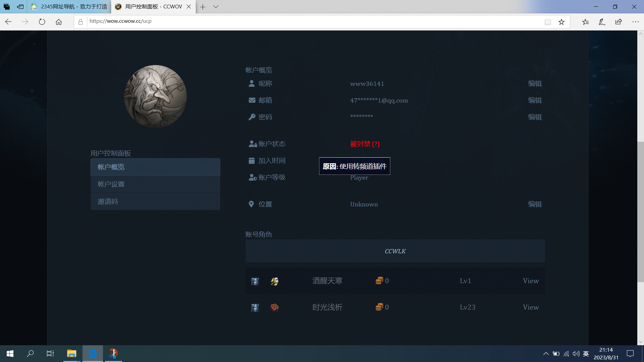
Task: Open 邀请码 in the control panel sidebar
Action: click(x=108, y=201)
